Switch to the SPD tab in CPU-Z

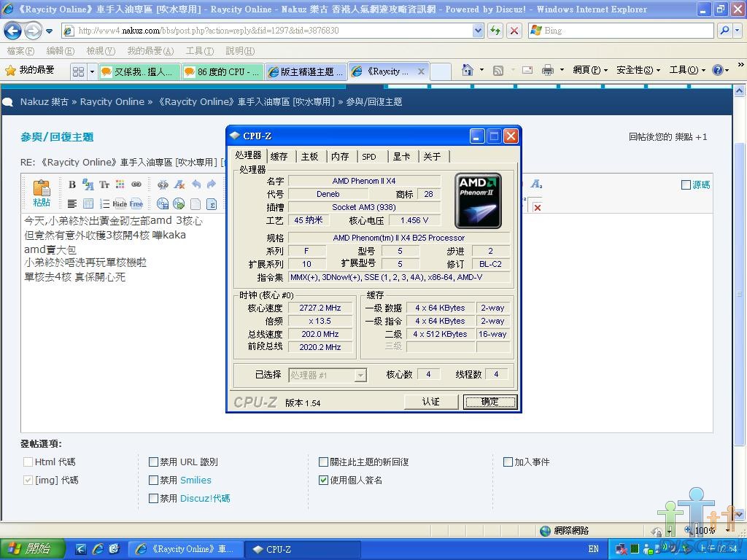pos(370,156)
